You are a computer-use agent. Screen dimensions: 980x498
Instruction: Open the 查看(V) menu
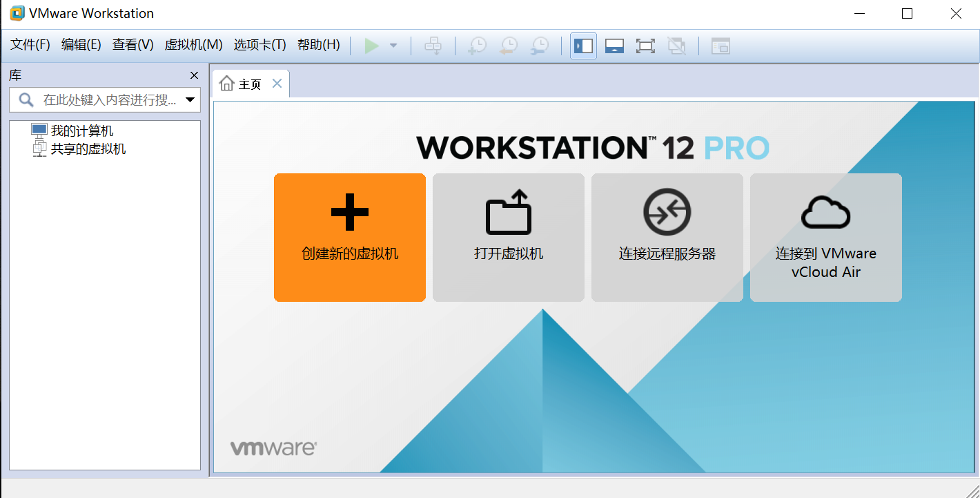133,45
